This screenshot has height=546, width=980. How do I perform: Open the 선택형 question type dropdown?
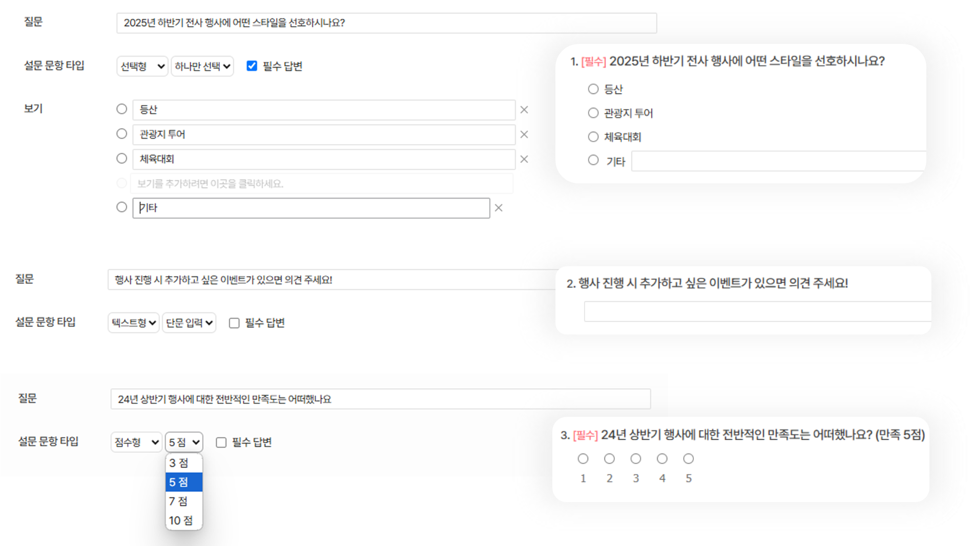pyautogui.click(x=142, y=66)
